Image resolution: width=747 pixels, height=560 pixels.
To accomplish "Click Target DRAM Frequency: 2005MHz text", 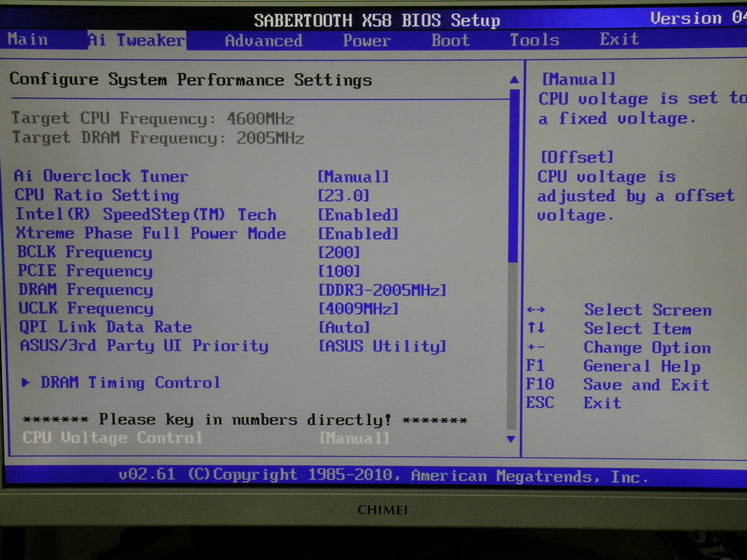I will tap(158, 138).
